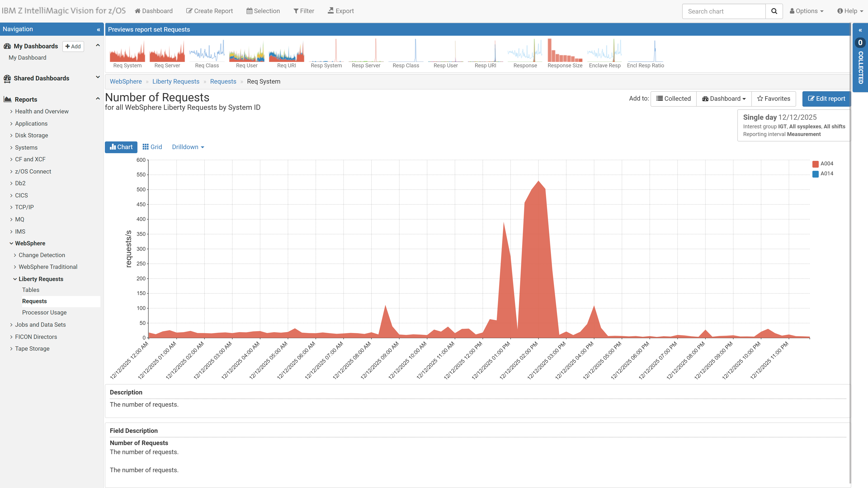Follow the WebSphere breadcrumb link
The width and height of the screenshot is (868, 488).
coord(126,82)
